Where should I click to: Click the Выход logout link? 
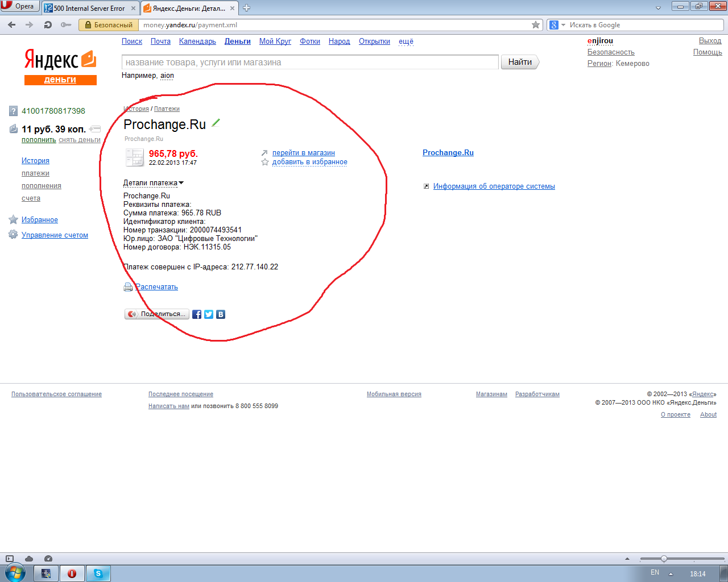coord(710,41)
